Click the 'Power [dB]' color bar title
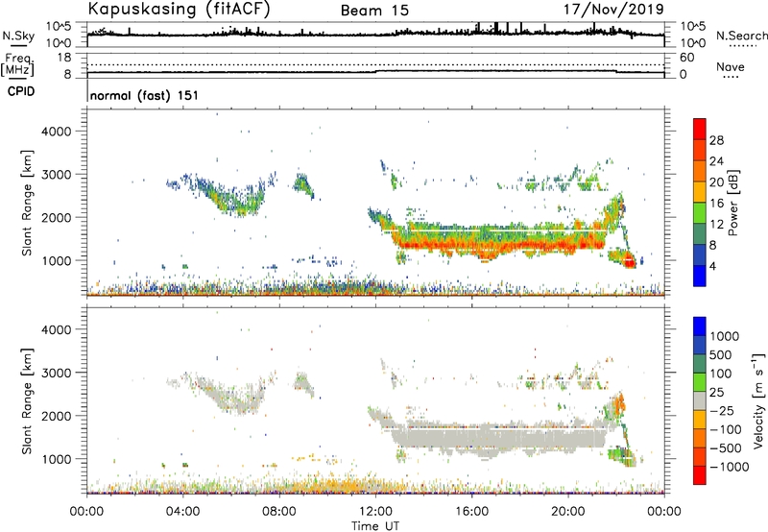 pyautogui.click(x=732, y=203)
